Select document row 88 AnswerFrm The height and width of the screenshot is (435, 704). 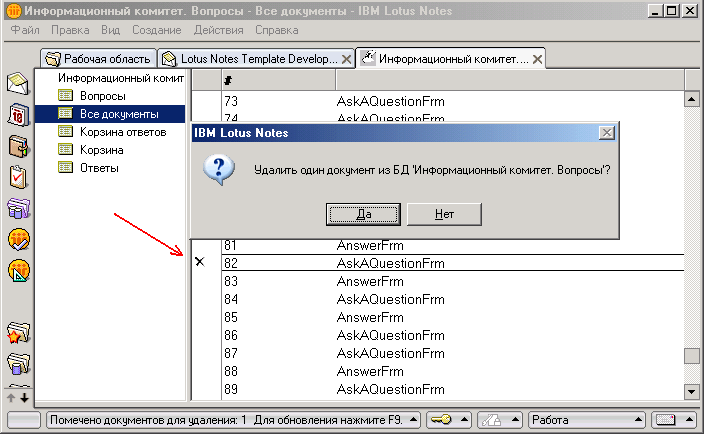tap(453, 371)
